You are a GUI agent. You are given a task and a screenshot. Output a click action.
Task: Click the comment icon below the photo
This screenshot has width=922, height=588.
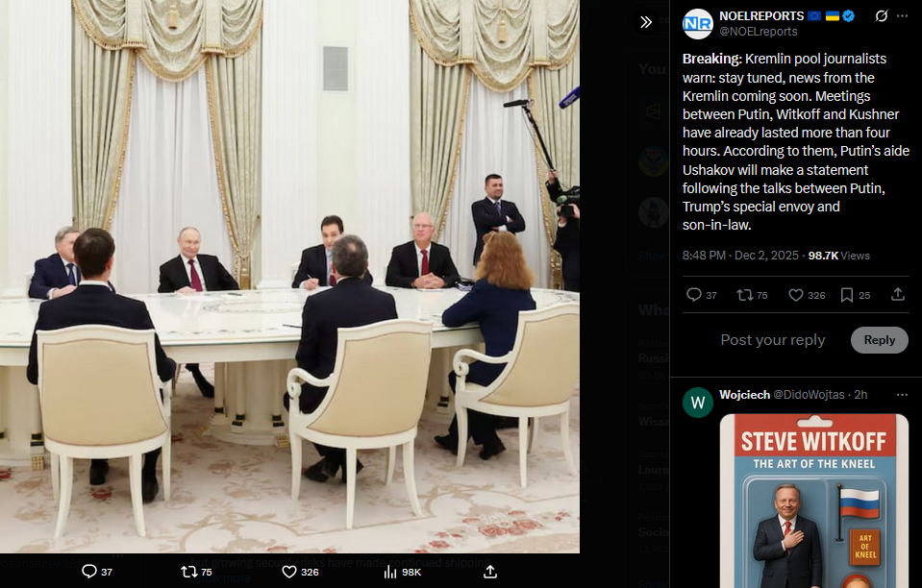point(89,572)
